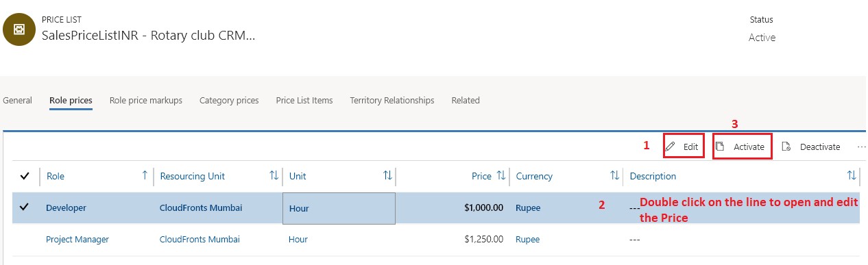This screenshot has height=265, width=868.
Task: Uncheck the Developer row checkmark
Action: [25, 207]
